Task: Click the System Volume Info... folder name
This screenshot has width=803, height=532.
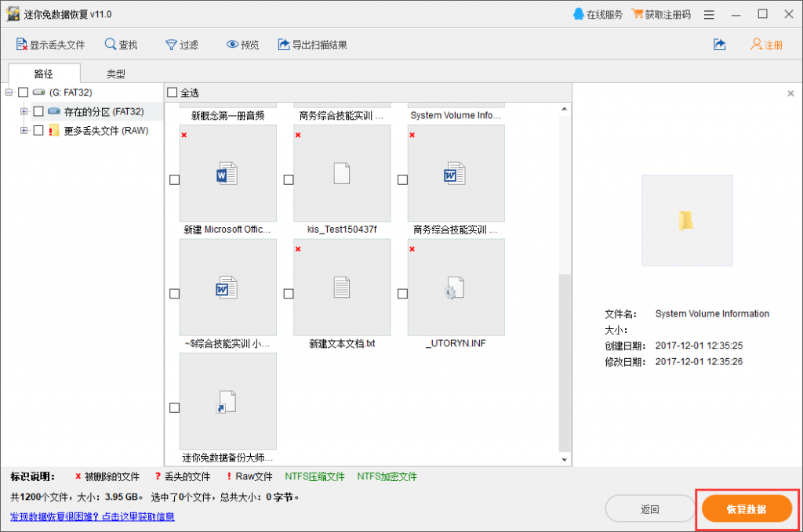Action: 456,116
